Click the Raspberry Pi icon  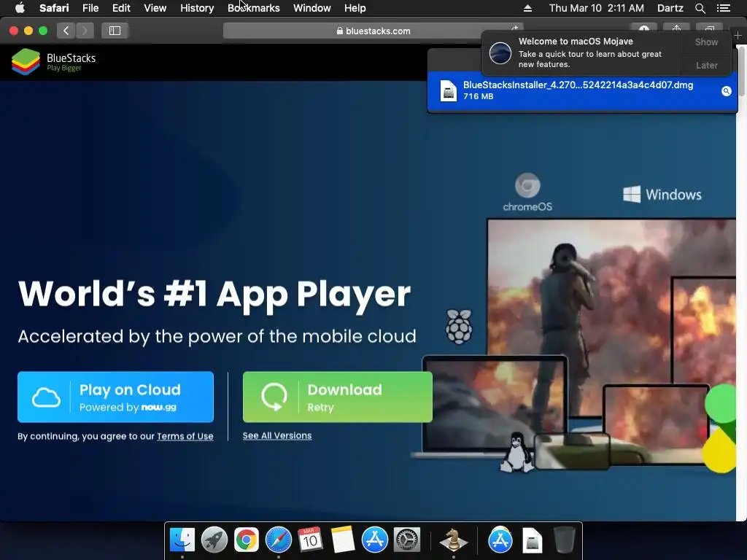point(459,326)
